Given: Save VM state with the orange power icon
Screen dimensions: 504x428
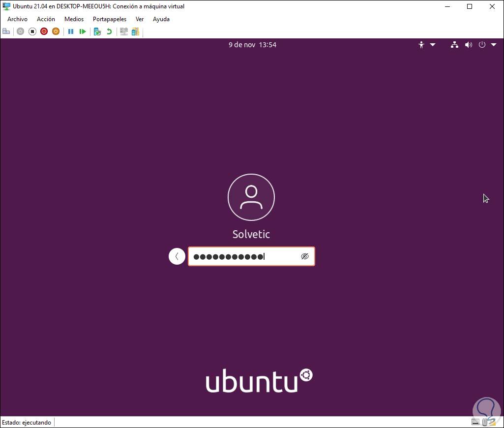Looking at the screenshot, I should (56, 31).
